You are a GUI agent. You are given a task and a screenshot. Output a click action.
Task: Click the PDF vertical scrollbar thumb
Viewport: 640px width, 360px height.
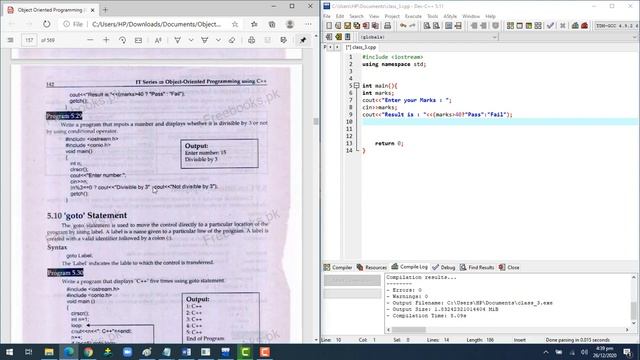(x=316, y=121)
